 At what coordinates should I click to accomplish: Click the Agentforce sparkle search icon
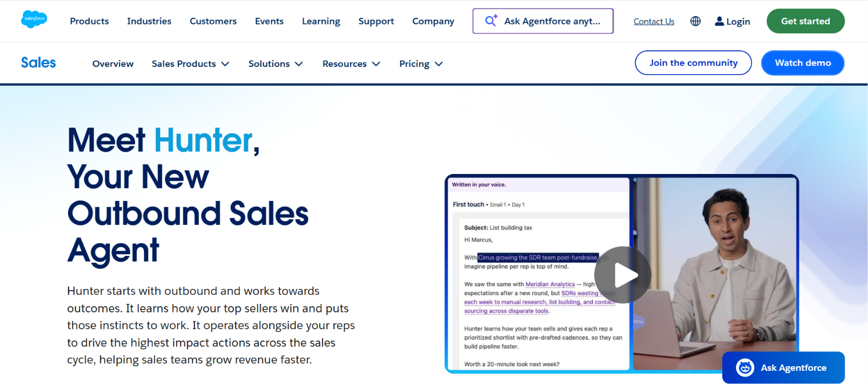click(x=491, y=21)
